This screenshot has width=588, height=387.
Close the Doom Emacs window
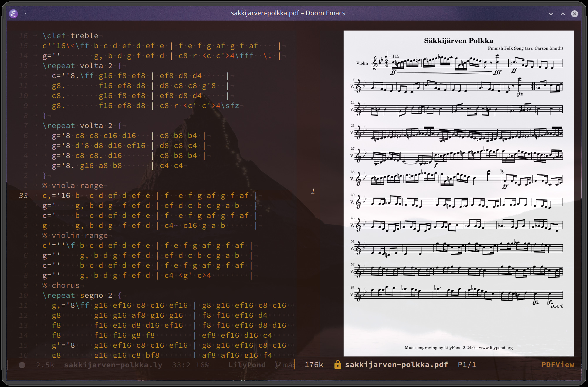[575, 14]
